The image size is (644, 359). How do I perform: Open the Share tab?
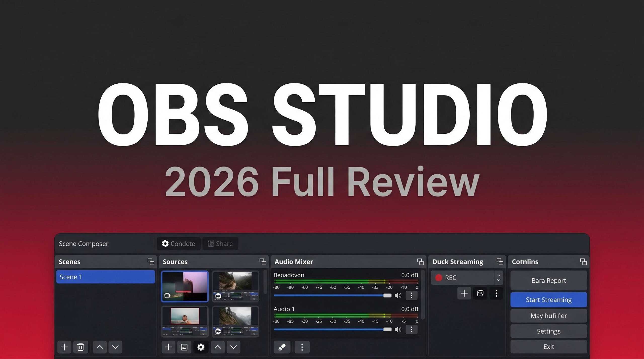(x=220, y=244)
